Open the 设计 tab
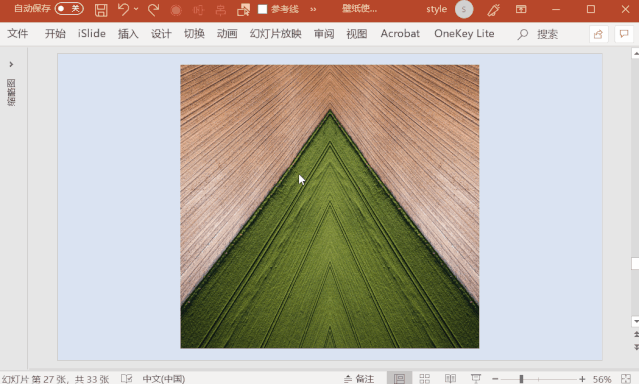 (x=161, y=34)
